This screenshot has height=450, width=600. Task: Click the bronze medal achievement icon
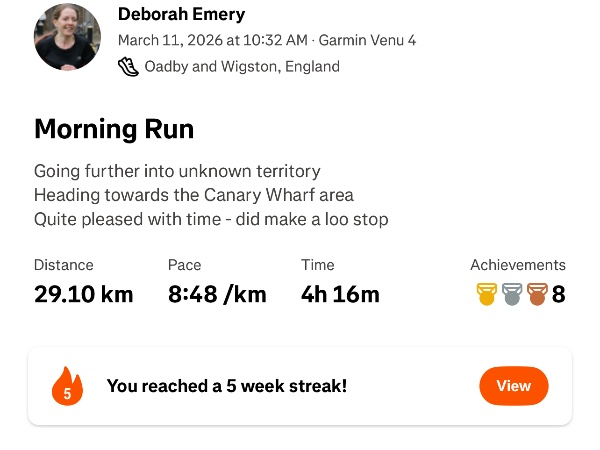tap(537, 294)
